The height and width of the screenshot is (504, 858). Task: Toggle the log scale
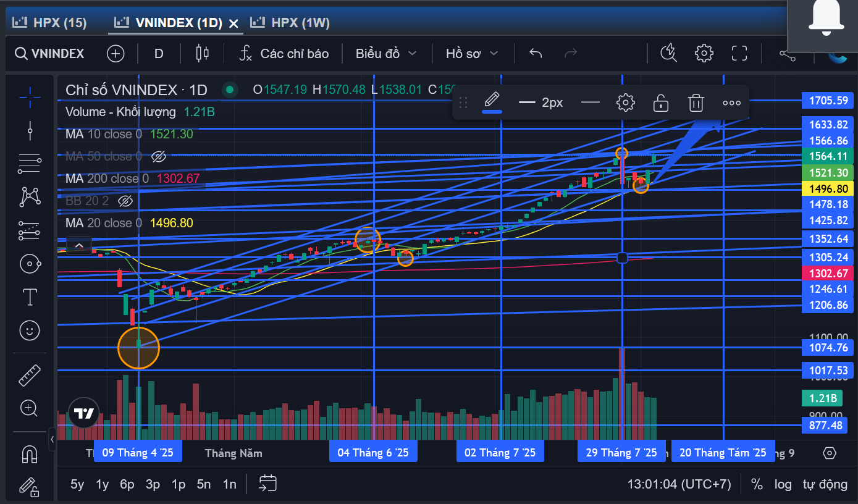click(783, 484)
